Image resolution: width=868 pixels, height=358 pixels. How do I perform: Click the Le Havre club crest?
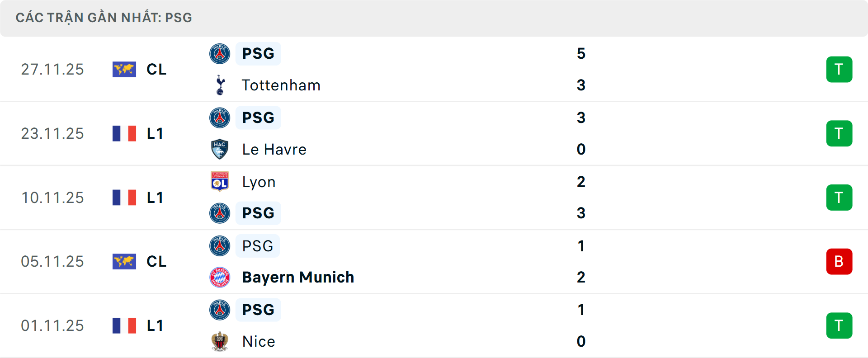[220, 149]
